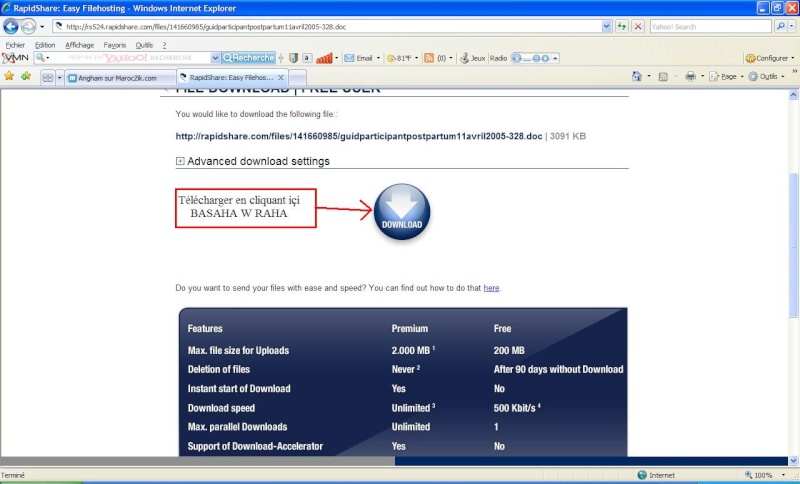Open the Yahoo toolbar search field dropdown

point(215,58)
